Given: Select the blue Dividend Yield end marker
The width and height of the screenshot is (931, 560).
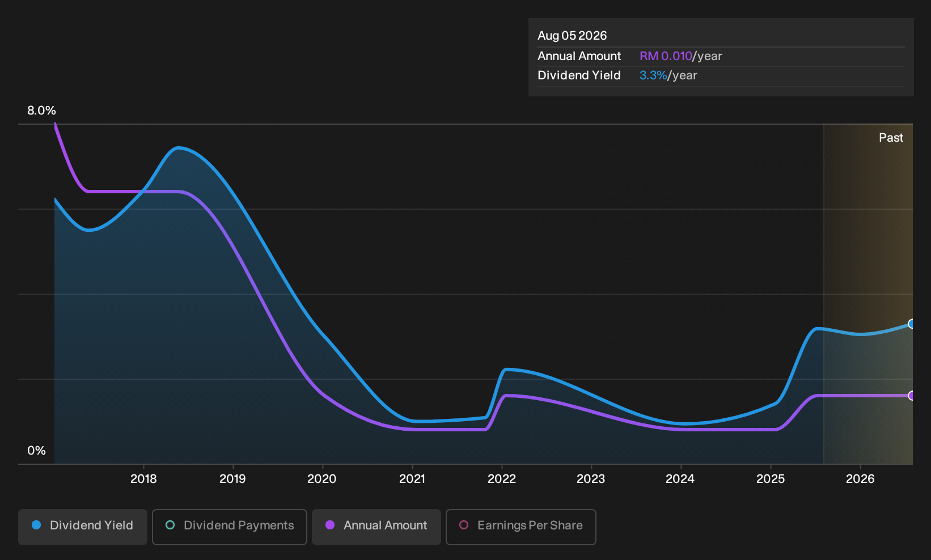Looking at the screenshot, I should point(911,324).
